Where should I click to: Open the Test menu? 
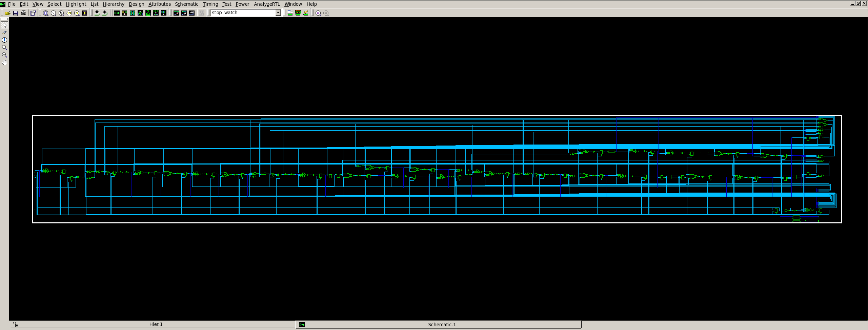coord(227,4)
